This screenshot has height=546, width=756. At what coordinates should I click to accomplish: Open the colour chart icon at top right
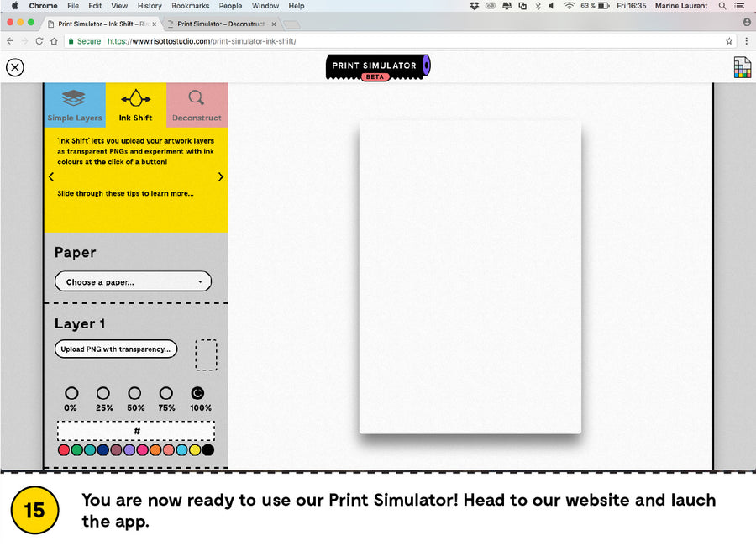tap(742, 68)
